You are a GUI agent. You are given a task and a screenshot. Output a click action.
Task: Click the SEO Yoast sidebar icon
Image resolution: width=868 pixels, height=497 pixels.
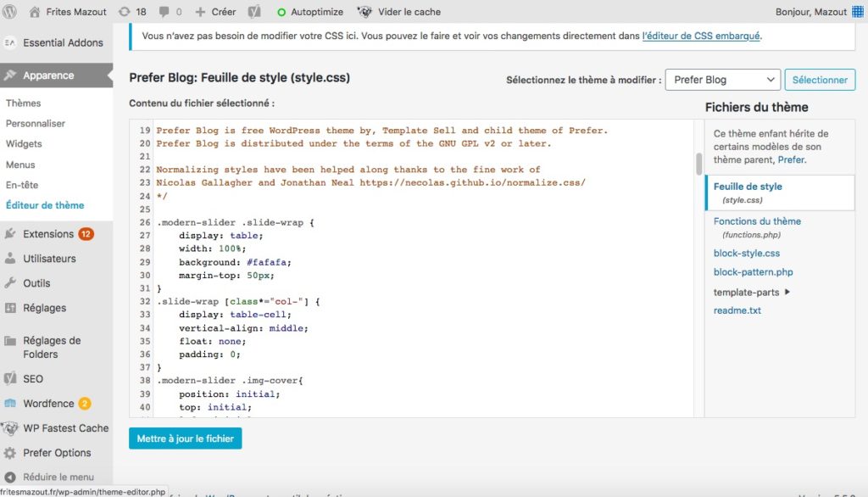10,378
